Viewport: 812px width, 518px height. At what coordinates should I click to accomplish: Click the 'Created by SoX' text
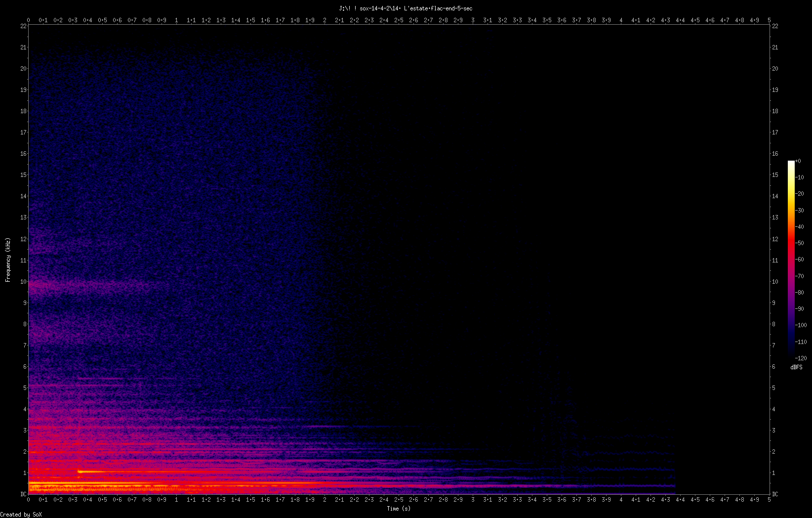(x=21, y=515)
